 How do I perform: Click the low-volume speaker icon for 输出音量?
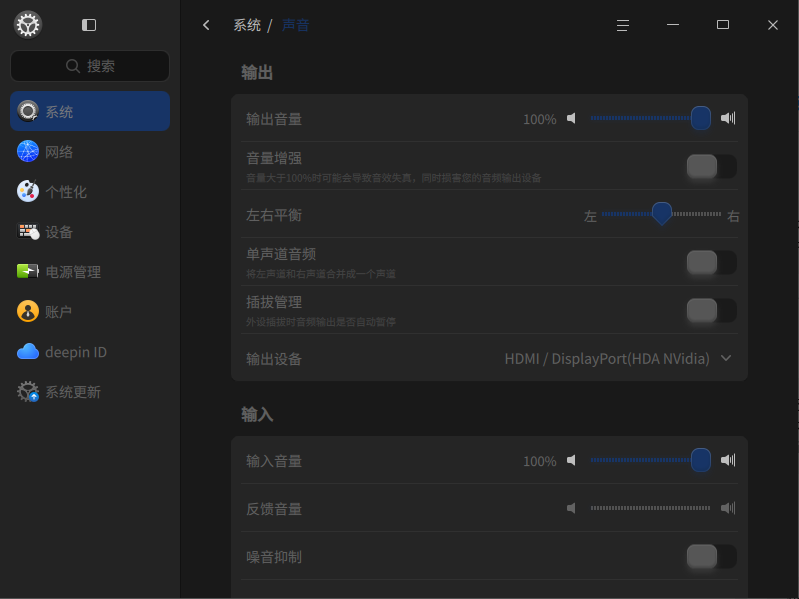point(571,118)
